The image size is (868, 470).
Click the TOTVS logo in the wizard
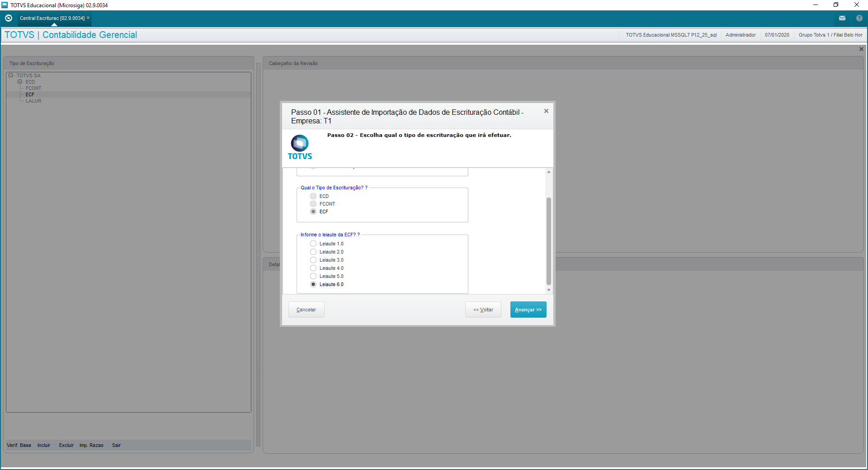click(x=300, y=147)
